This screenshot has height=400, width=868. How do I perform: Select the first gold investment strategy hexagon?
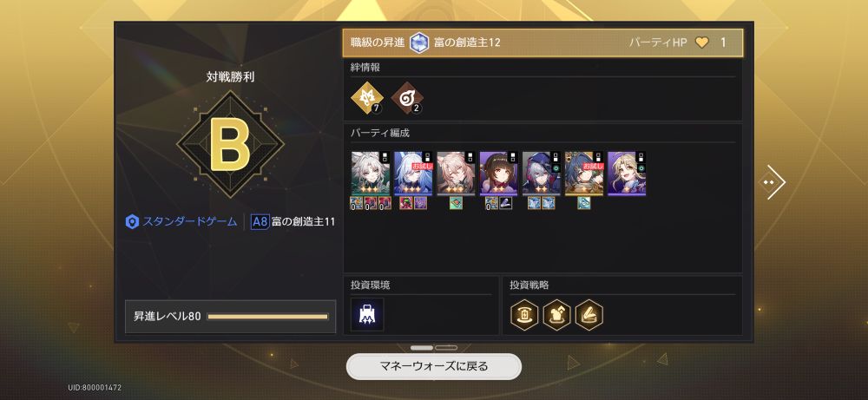(x=524, y=315)
